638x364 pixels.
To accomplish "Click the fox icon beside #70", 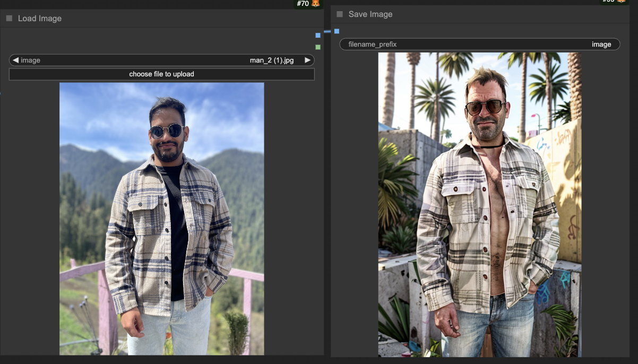I will pyautogui.click(x=316, y=4).
